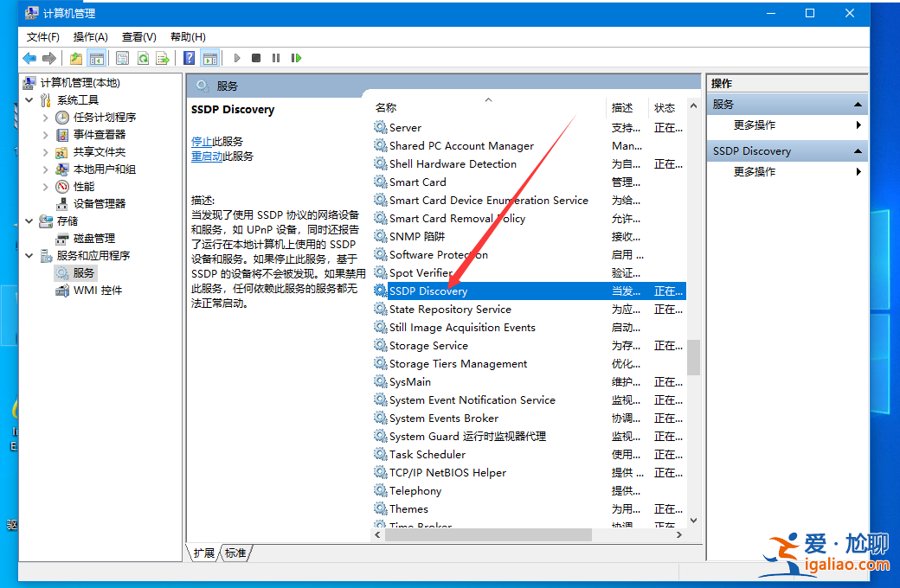Click the back navigation arrow
This screenshot has height=588, width=900.
pos(29,58)
